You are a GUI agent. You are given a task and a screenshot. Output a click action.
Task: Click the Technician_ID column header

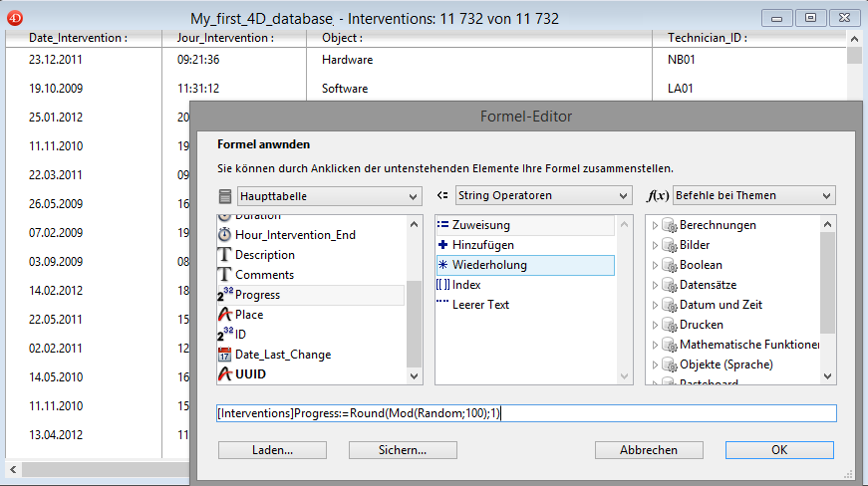707,38
